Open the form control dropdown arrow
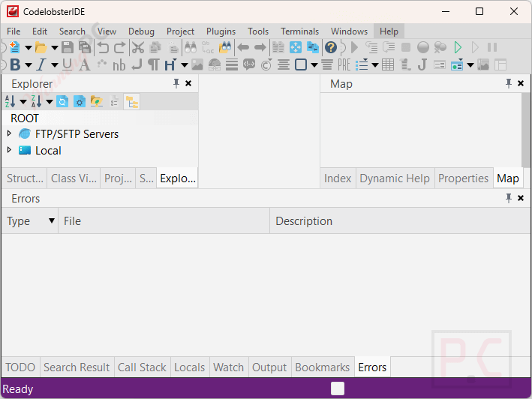 470,64
